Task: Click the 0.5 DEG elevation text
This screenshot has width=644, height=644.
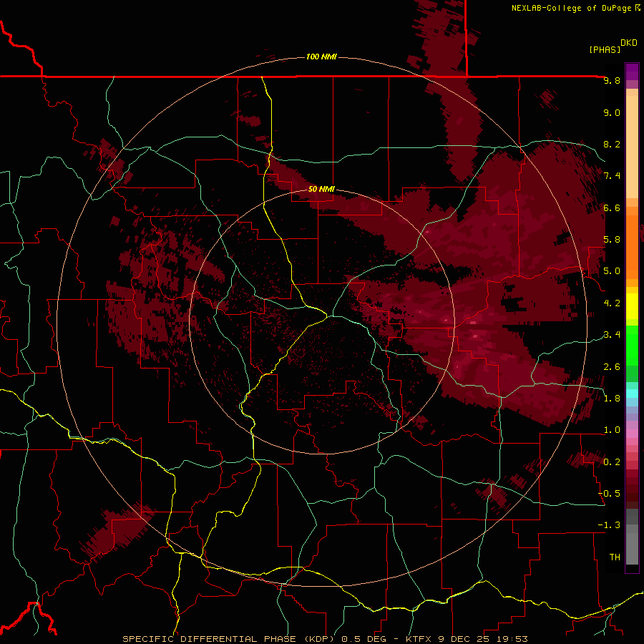Action: [x=364, y=639]
